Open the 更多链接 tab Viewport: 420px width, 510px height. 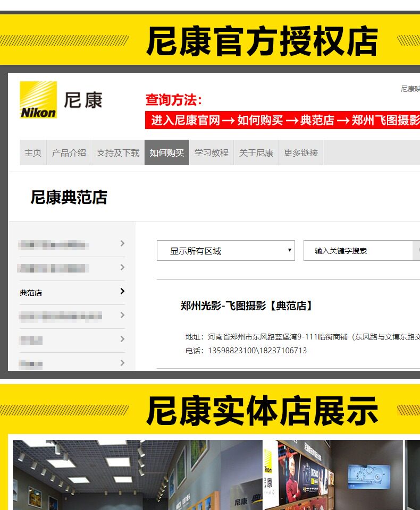pyautogui.click(x=301, y=152)
